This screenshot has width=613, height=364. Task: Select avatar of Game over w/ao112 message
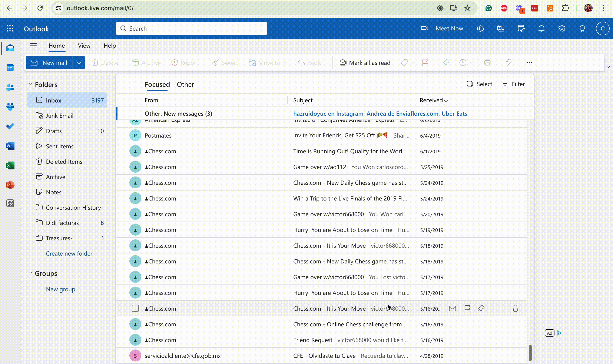point(135,167)
